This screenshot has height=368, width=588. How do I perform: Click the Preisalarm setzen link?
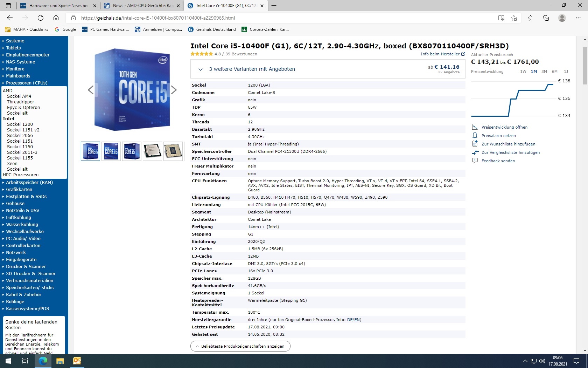tap(499, 136)
